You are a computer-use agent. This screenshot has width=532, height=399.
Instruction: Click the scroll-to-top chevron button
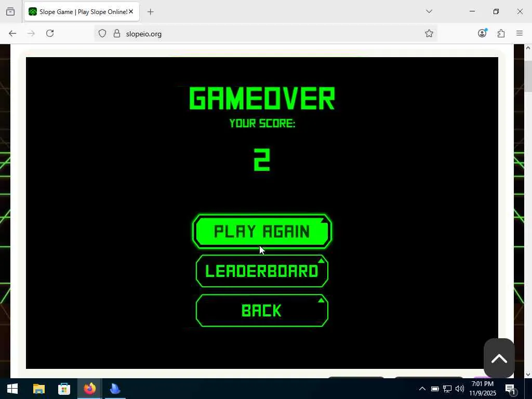pos(499,358)
